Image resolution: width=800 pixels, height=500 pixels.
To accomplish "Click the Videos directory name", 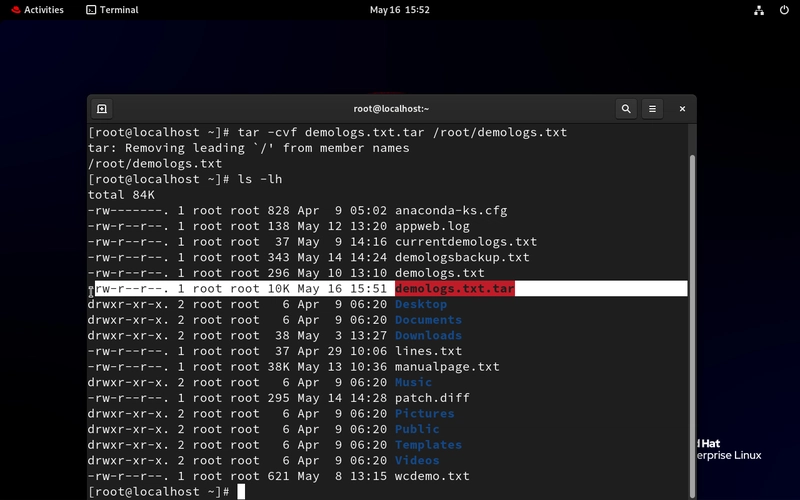I will [x=417, y=460].
